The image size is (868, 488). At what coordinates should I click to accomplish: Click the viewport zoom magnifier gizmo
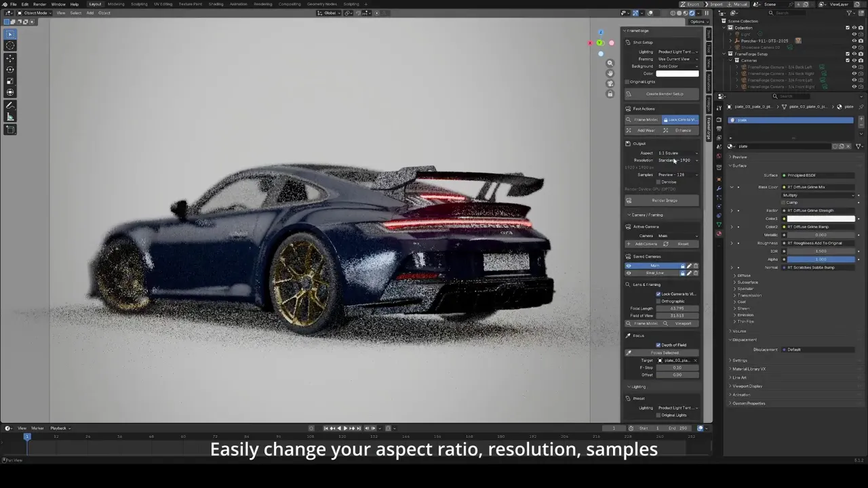point(610,63)
